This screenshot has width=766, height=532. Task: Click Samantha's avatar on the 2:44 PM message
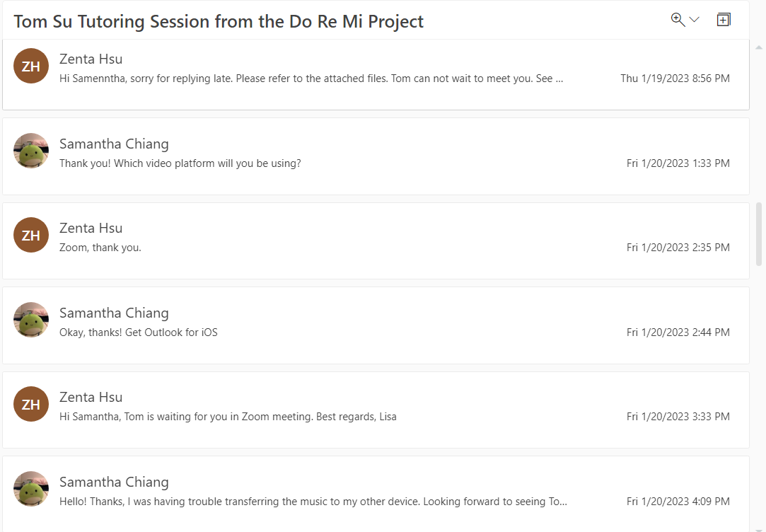tap(31, 320)
